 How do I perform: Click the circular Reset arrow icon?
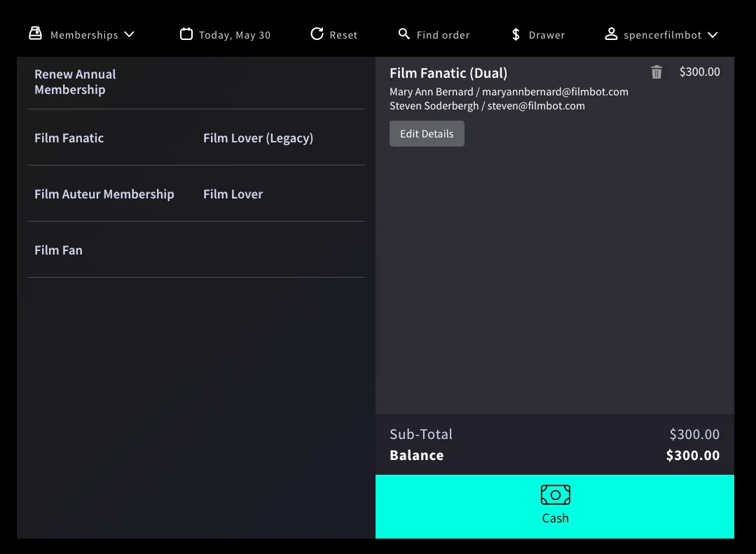point(317,34)
